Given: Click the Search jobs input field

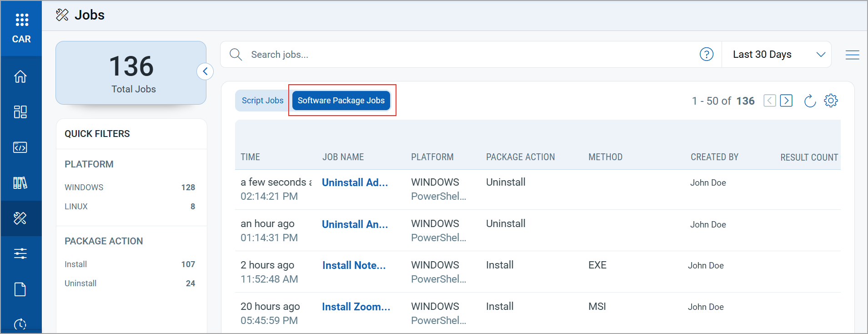Looking at the screenshot, I should pyautogui.click(x=455, y=55).
